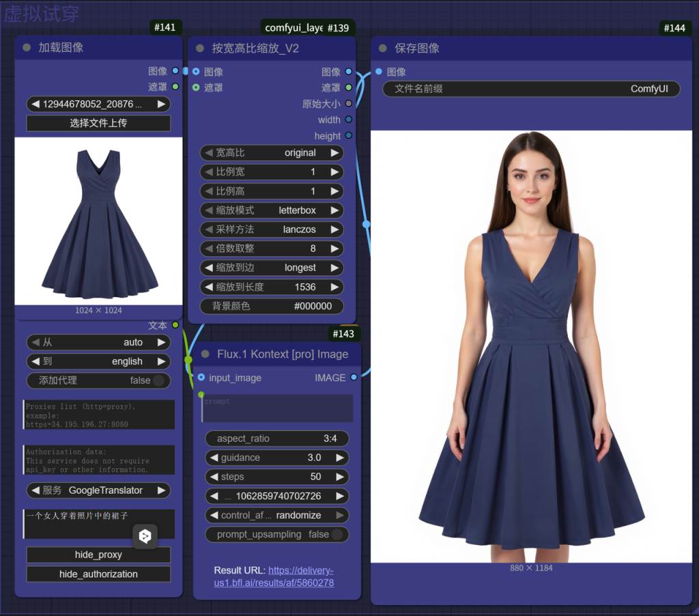The height and width of the screenshot is (616, 699).
Task: Click the collapse dot on 保存图像 node
Action: click(382, 48)
